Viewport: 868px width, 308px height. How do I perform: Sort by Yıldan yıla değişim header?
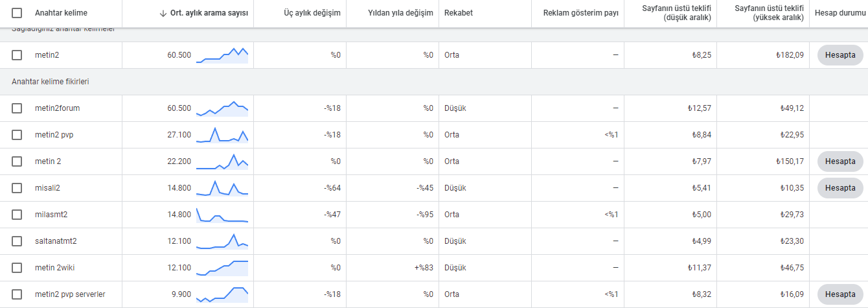pyautogui.click(x=400, y=13)
